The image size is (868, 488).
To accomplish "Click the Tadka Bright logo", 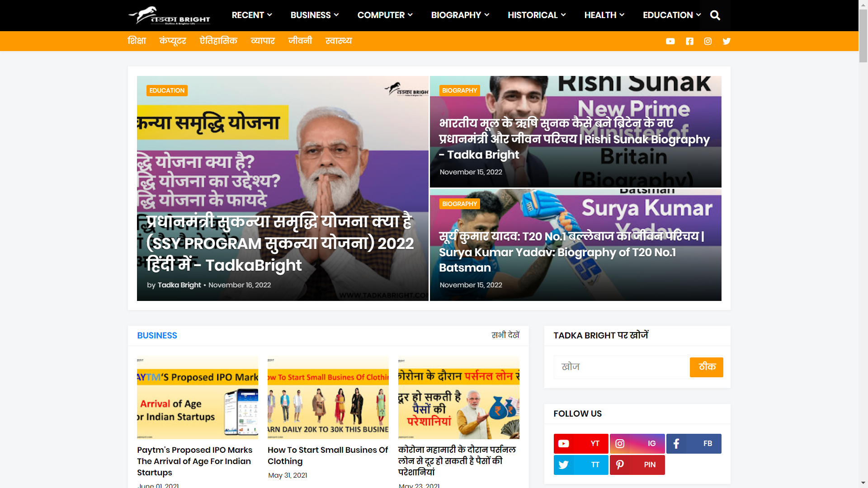I will point(170,15).
